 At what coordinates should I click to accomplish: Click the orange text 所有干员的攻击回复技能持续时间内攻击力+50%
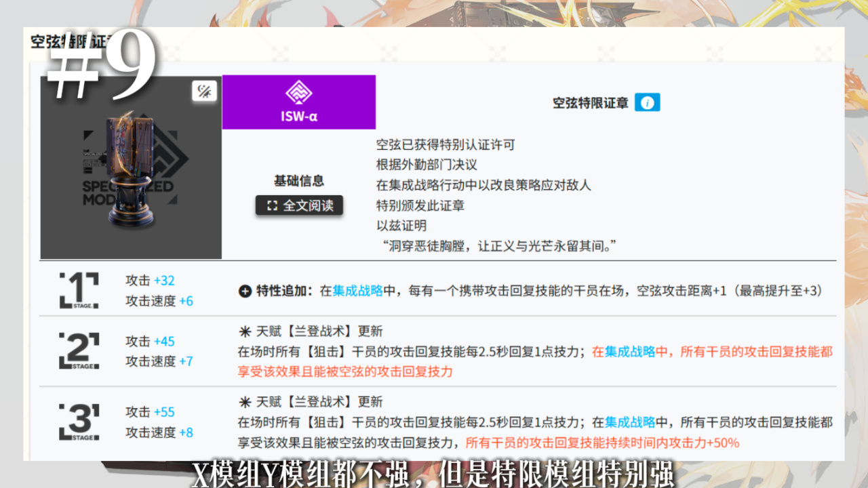tap(602, 443)
